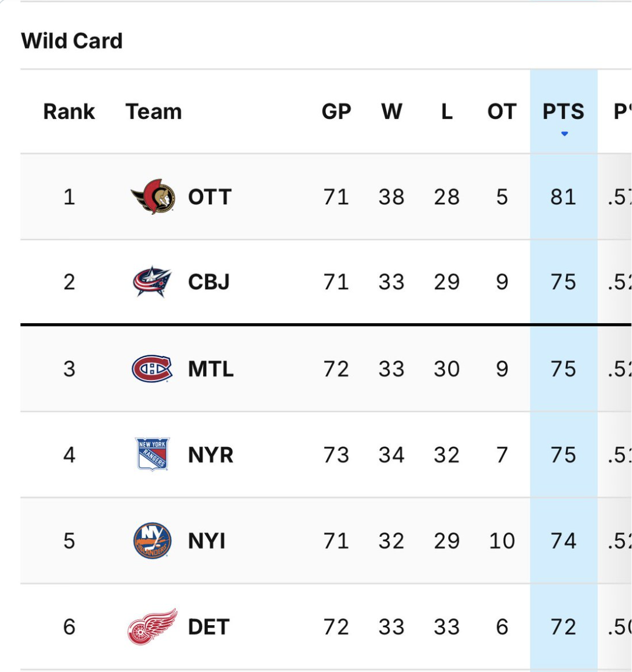Sort the table by the GP column

click(x=336, y=111)
